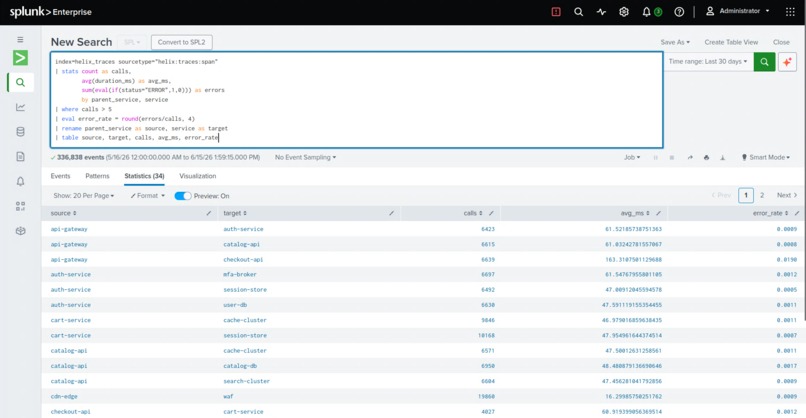Screen dimensions: 806x418
Task: Stop the search job
Action: 671,158
